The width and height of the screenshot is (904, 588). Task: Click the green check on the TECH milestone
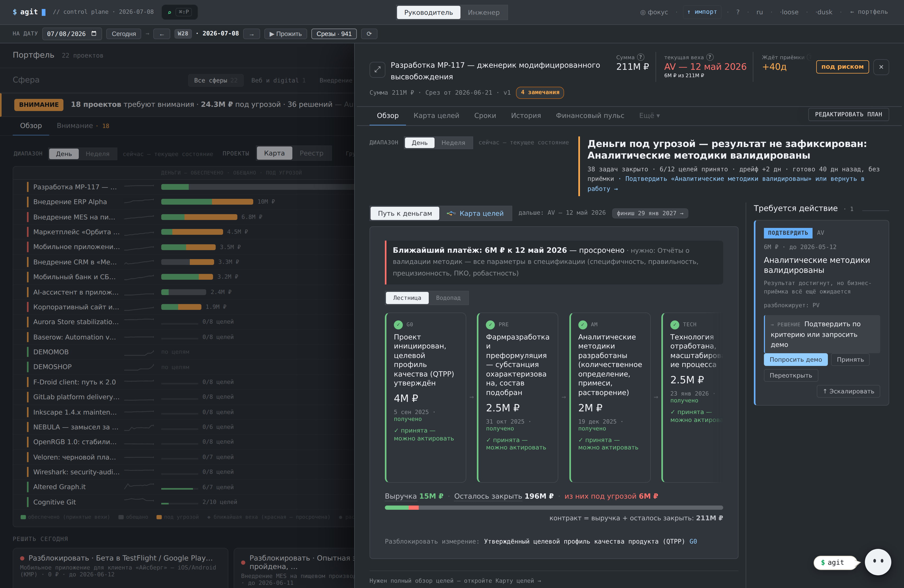pos(675,324)
